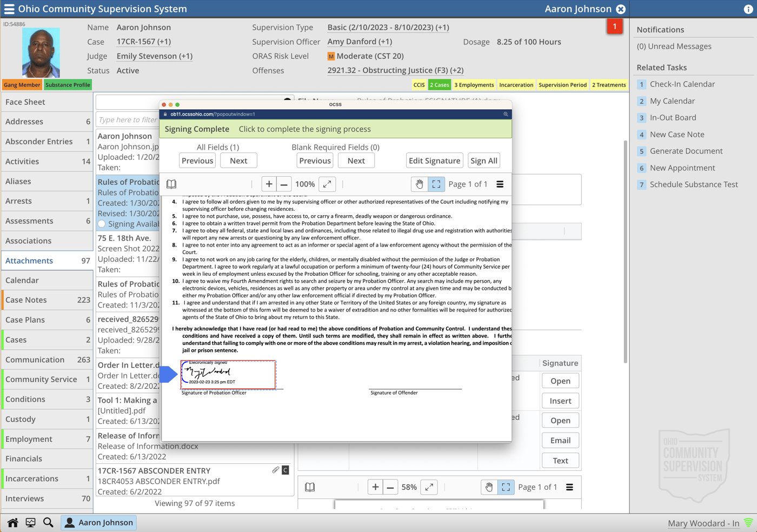Screen dimensions: 757x532
Task: Zoom out on lower document viewer
Action: (390, 487)
